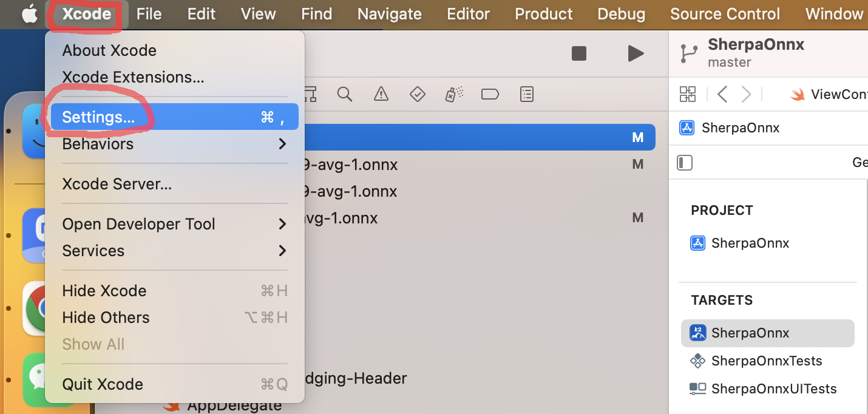Choose Xcode Server…
The height and width of the screenshot is (414, 868).
[x=174, y=184]
